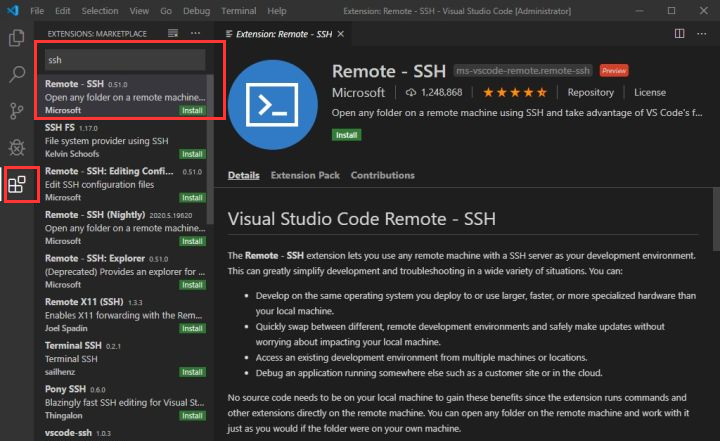Switch to the Details tab
Screen dimensions: 720x441
[x=243, y=175]
